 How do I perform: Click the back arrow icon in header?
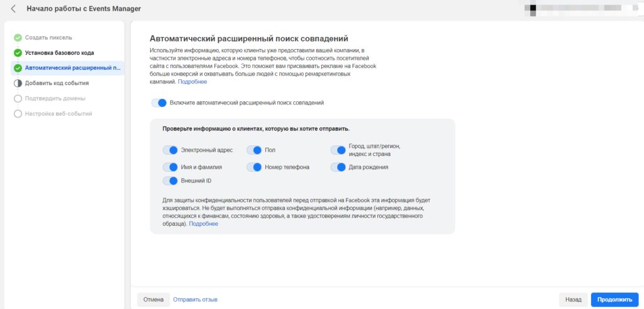[x=14, y=9]
